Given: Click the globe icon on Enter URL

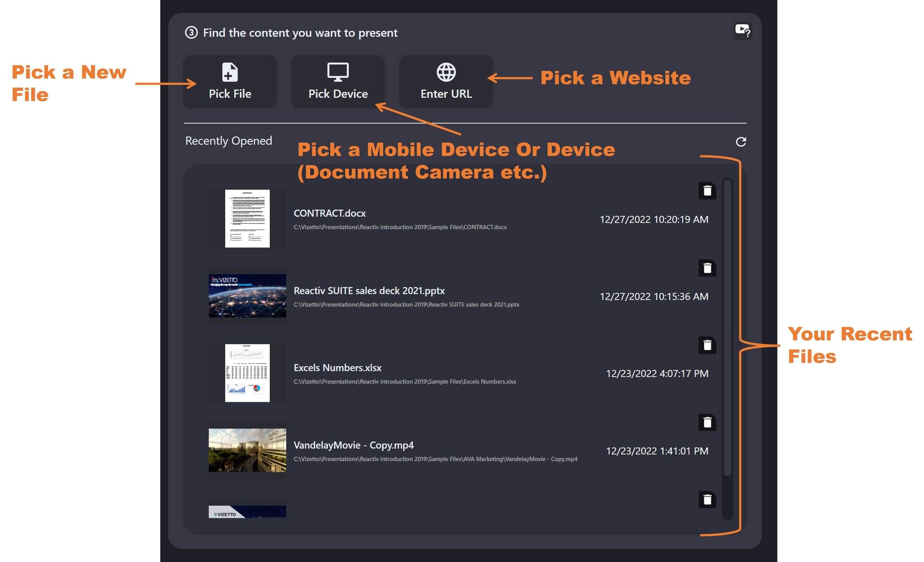Looking at the screenshot, I should [x=445, y=72].
